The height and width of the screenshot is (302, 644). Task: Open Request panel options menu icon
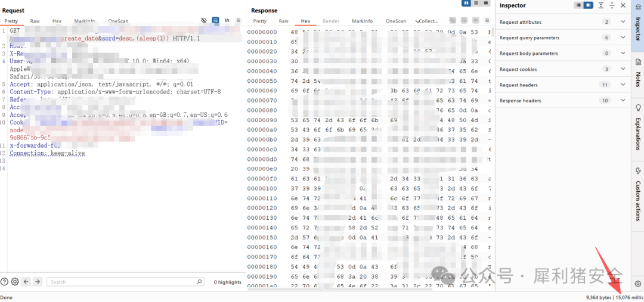click(x=238, y=20)
